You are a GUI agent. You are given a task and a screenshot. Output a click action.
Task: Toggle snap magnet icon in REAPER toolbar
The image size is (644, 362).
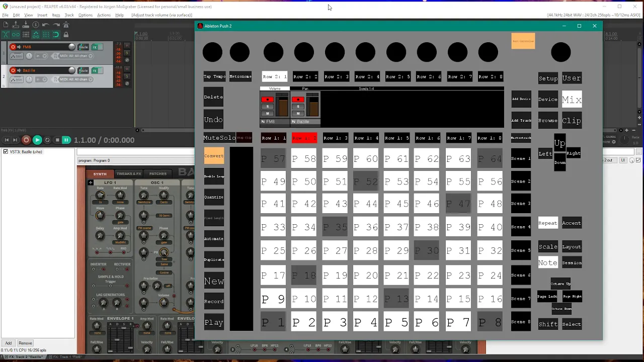coord(56,35)
